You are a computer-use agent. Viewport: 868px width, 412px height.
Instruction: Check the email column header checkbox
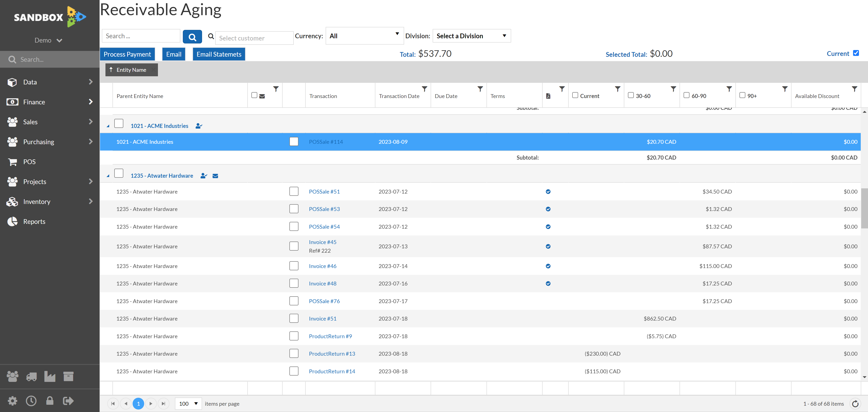coord(254,95)
